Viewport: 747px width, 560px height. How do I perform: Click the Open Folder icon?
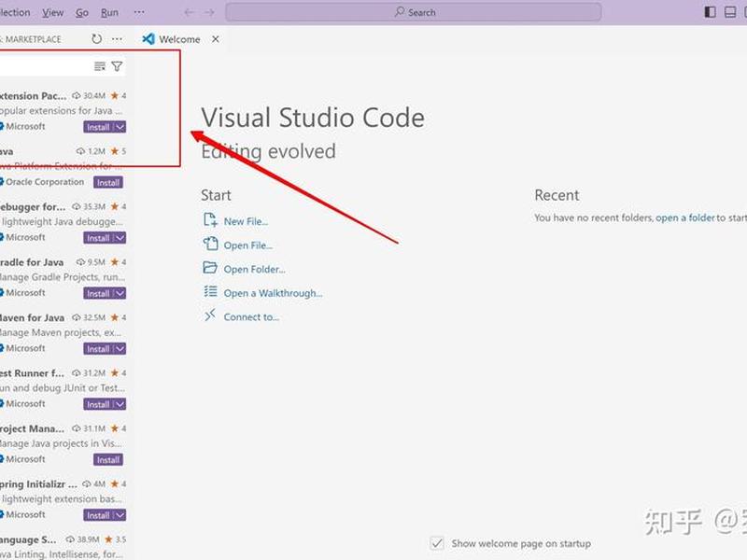tap(210, 268)
